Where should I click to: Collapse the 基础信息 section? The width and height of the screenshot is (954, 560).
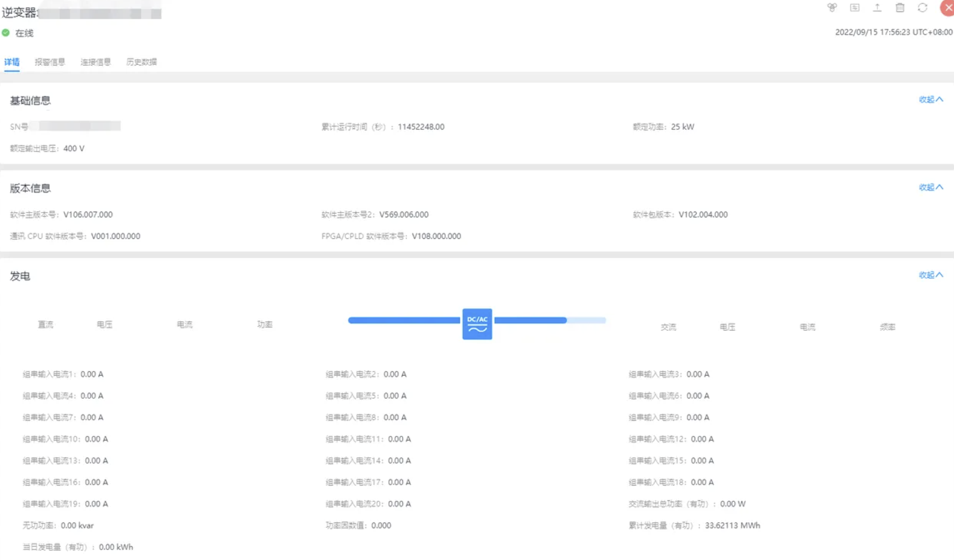coord(931,100)
